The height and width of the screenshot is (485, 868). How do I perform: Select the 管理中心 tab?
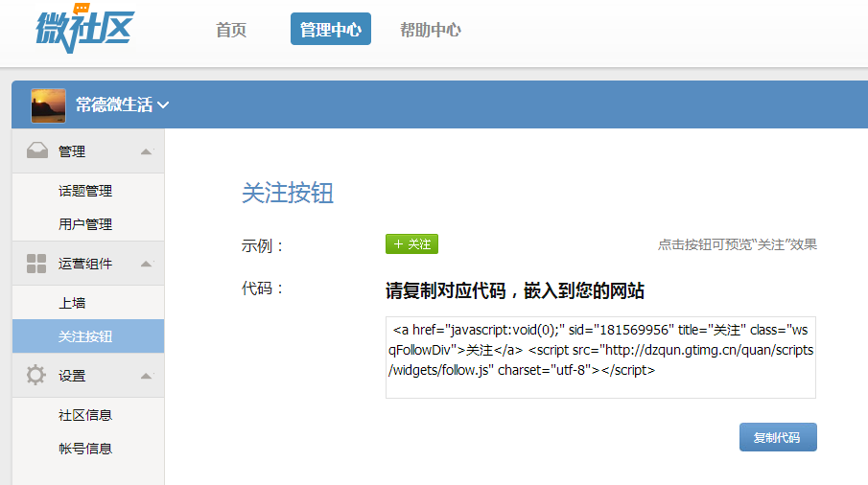coord(331,29)
